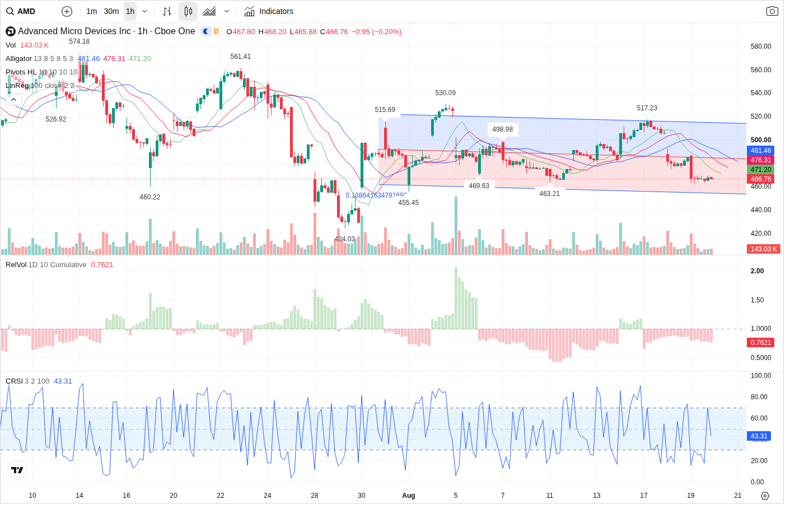This screenshot has width=795, height=532.
Task: Click the 574.18 pivot high label
Action: point(79,41)
